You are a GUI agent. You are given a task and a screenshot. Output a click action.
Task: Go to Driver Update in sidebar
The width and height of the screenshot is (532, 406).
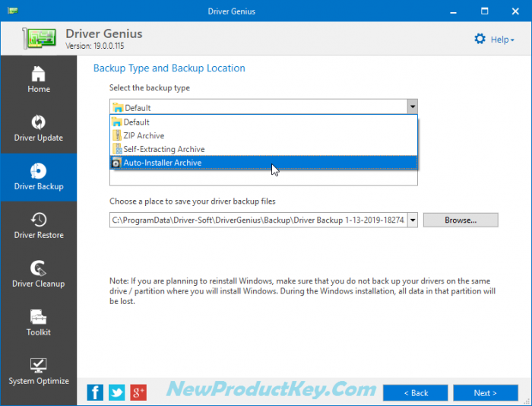pyautogui.click(x=39, y=128)
